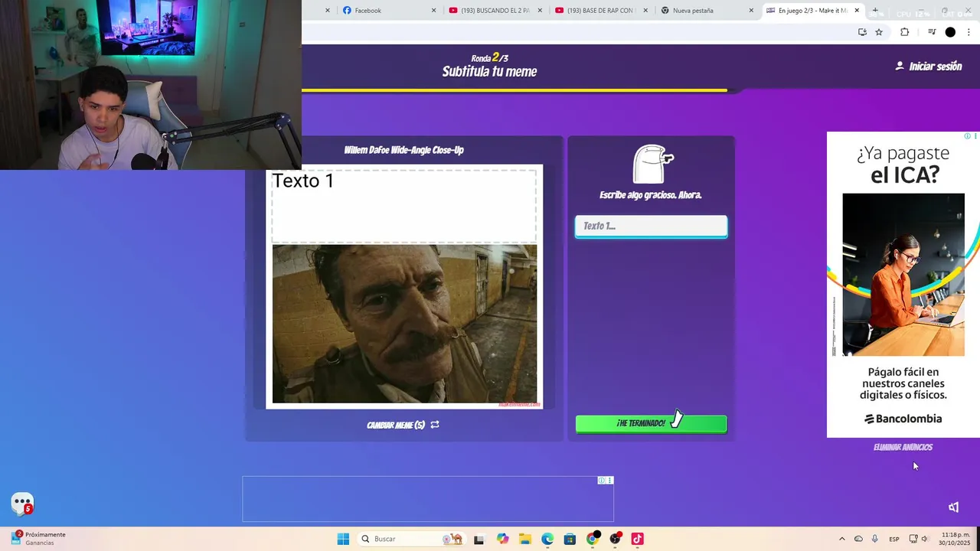Image resolution: width=980 pixels, height=551 pixels.
Task: Open the clock showing 11:18 p. m.
Action: [x=955, y=539]
